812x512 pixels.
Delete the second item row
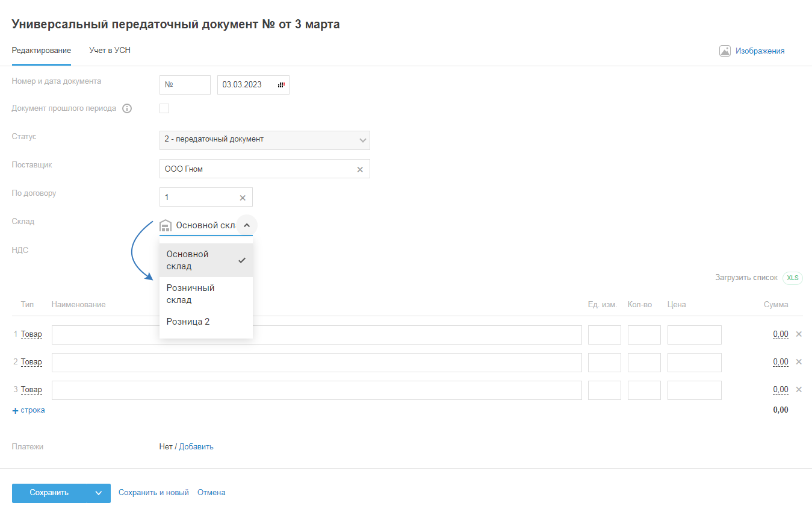coord(799,362)
